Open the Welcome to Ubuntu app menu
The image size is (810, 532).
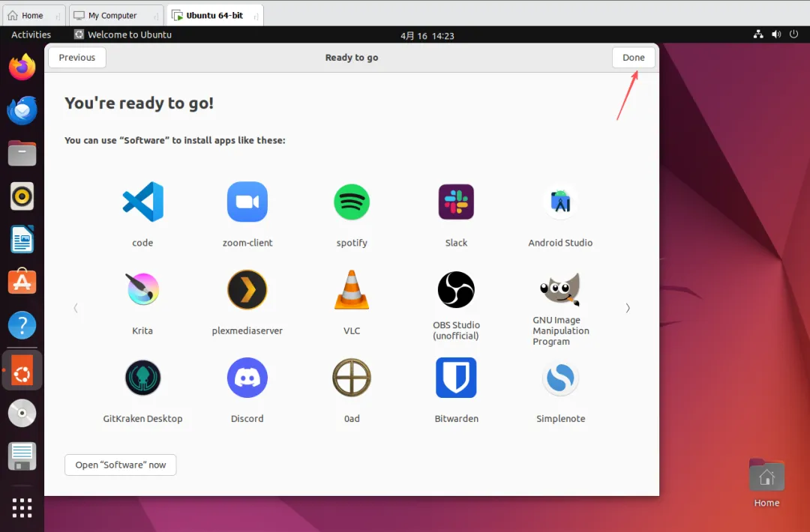click(x=123, y=34)
